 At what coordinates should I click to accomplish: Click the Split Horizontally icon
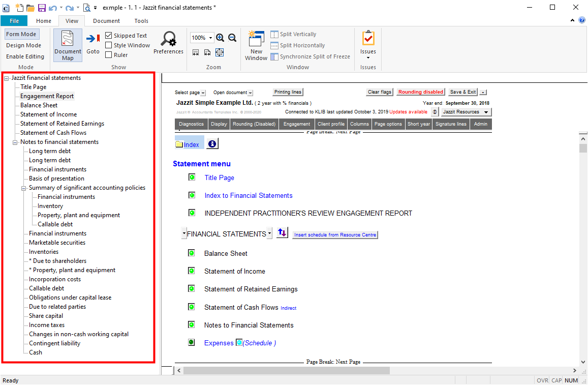[274, 45]
